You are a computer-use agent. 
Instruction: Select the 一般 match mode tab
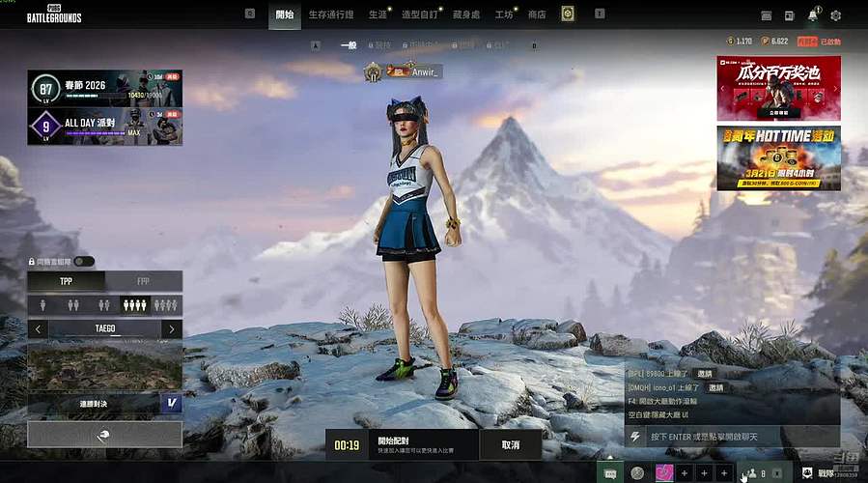click(349, 45)
